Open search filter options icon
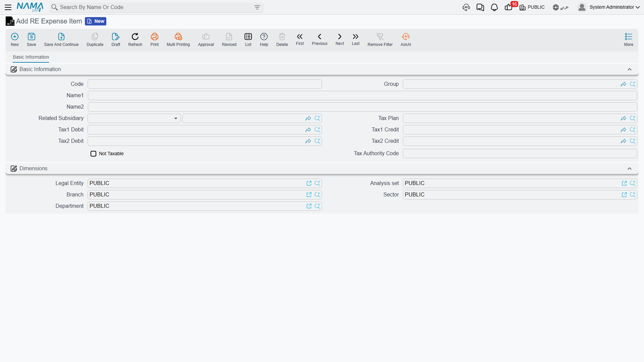The width and height of the screenshot is (644, 362). pos(257,7)
